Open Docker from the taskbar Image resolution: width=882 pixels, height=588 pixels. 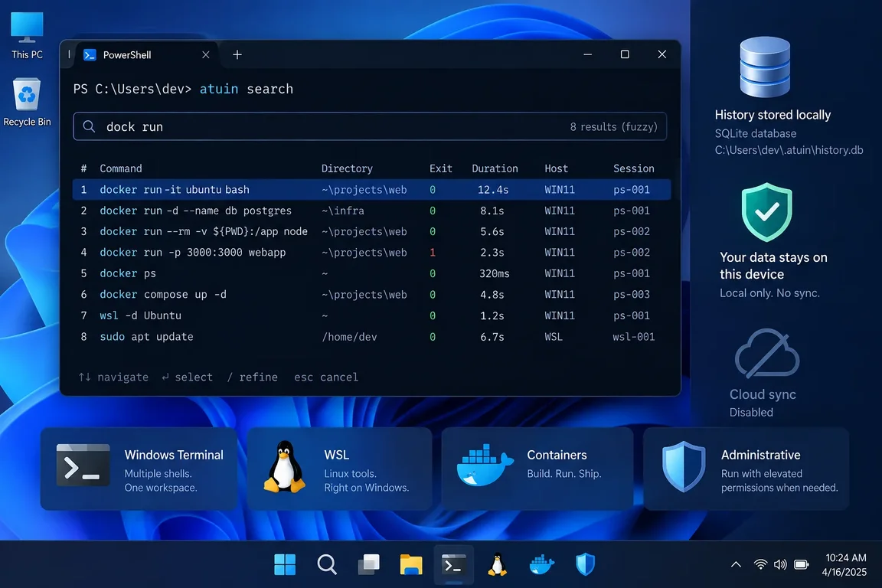point(542,564)
